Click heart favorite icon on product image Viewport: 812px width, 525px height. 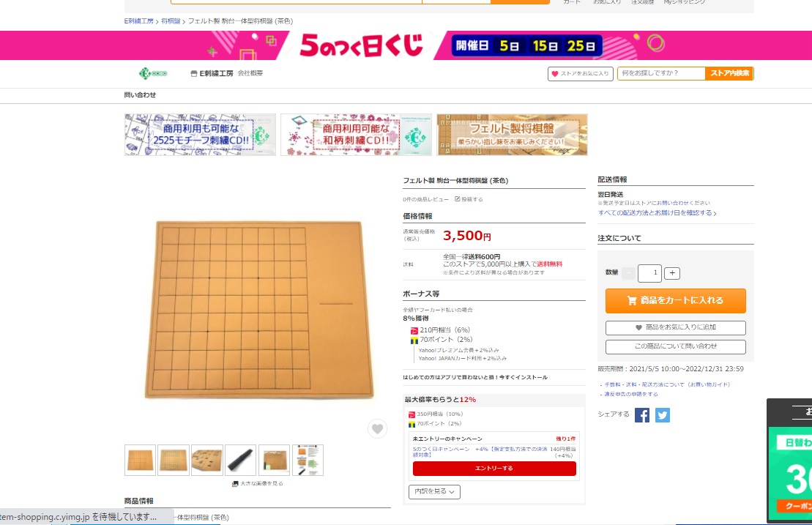(x=378, y=428)
